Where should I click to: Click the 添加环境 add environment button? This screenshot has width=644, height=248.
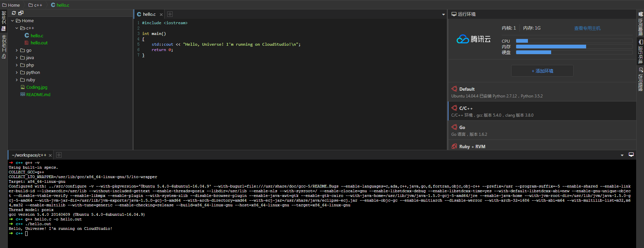pos(542,71)
